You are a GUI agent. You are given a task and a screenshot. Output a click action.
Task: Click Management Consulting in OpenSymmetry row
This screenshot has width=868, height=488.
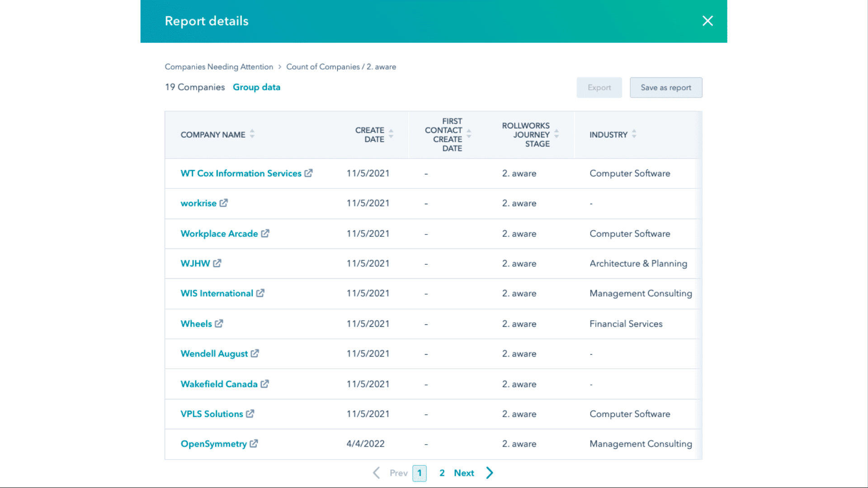(x=641, y=443)
